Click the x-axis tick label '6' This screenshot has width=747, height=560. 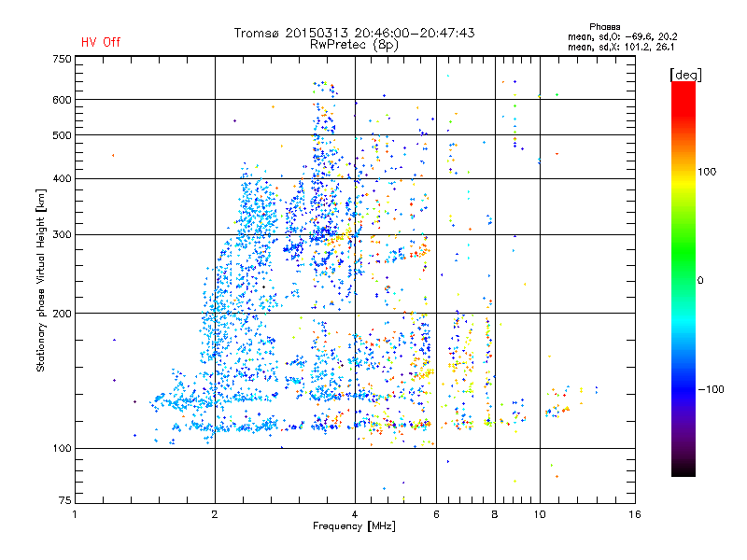tap(436, 514)
